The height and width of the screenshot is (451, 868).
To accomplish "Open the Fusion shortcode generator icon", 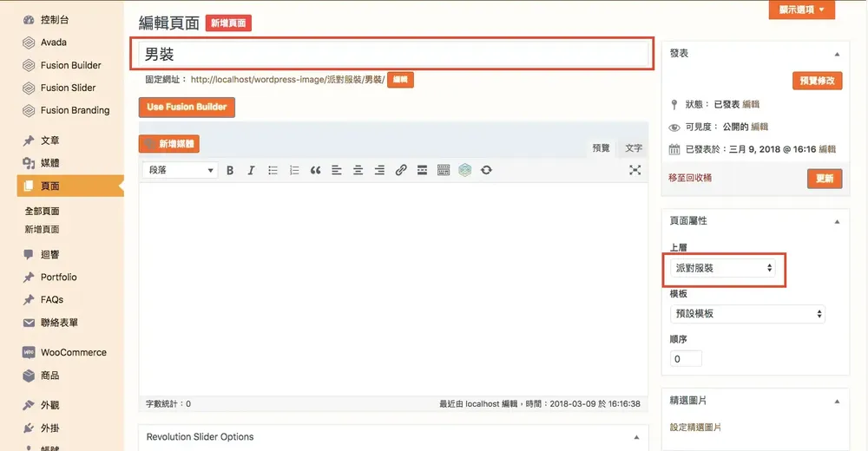I will click(465, 171).
